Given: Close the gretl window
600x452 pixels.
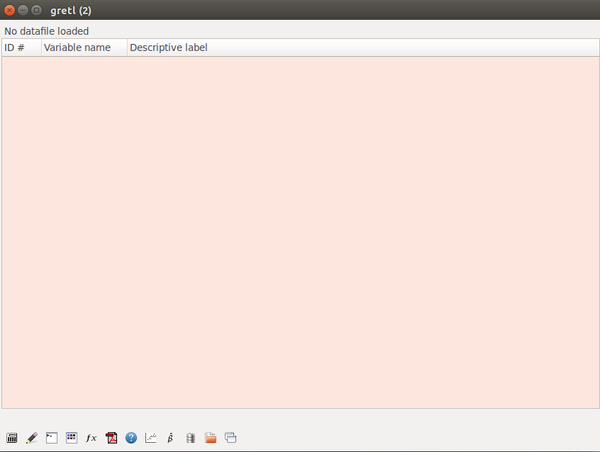Looking at the screenshot, I should pos(10,10).
